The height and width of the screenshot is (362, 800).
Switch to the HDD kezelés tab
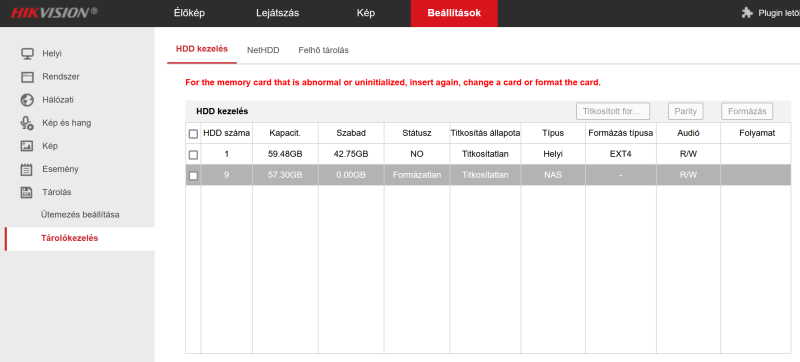pos(202,49)
